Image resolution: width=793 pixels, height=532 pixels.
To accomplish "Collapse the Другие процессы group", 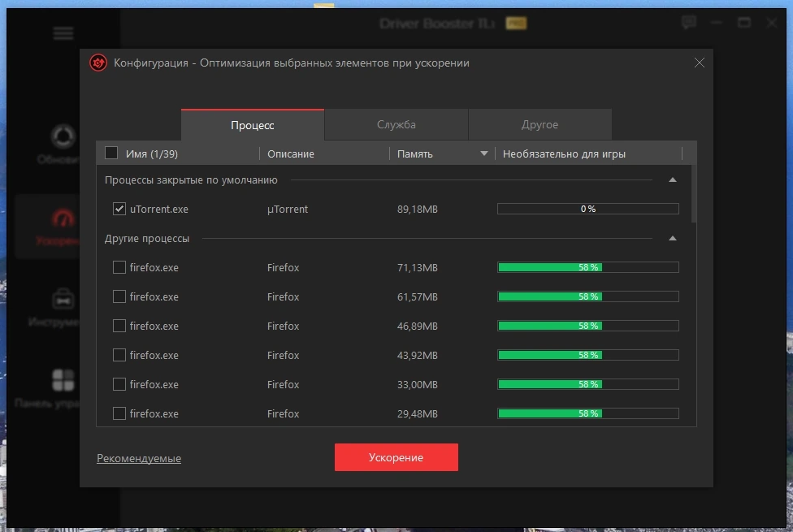I will [x=673, y=238].
